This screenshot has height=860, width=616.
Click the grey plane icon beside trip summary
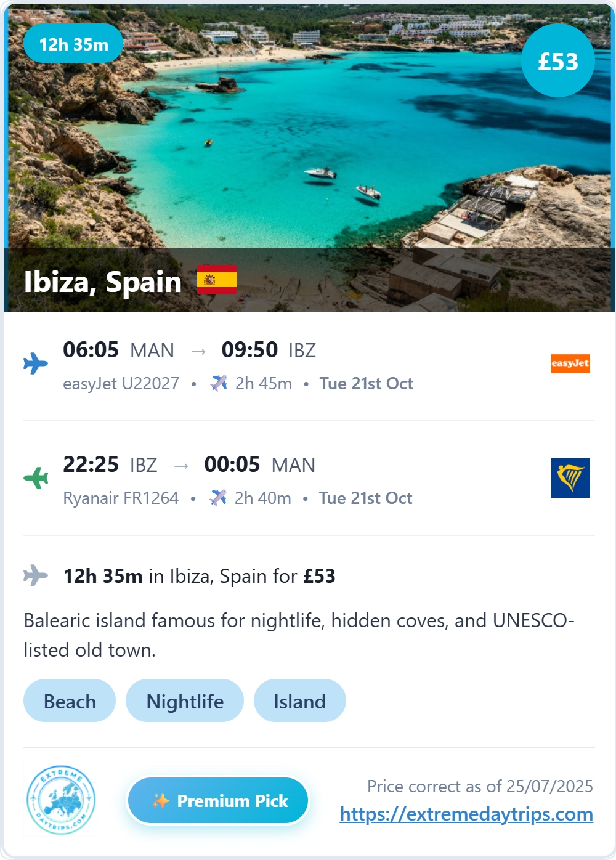click(x=36, y=575)
